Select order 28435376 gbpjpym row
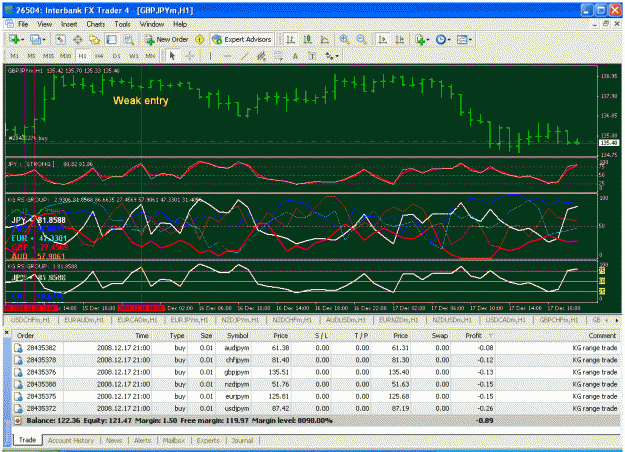This screenshot has height=452, width=625. pyautogui.click(x=315, y=372)
